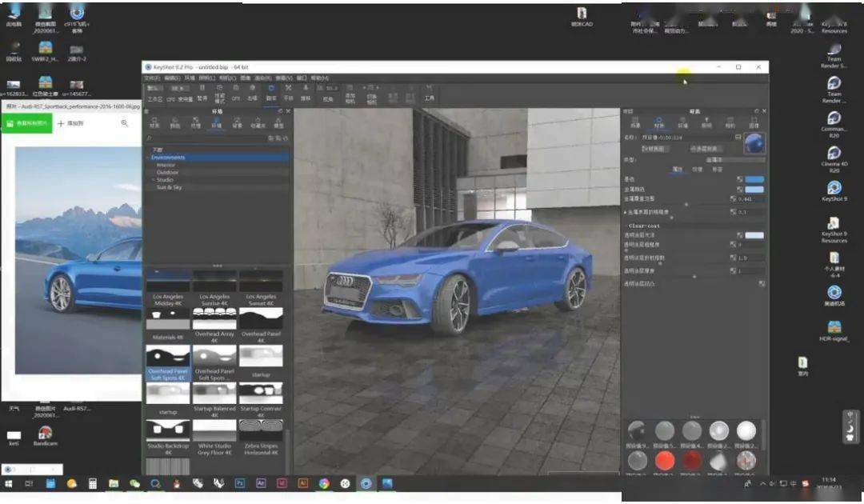Click the Windows Start button
The image size is (864, 504).
click(8, 484)
